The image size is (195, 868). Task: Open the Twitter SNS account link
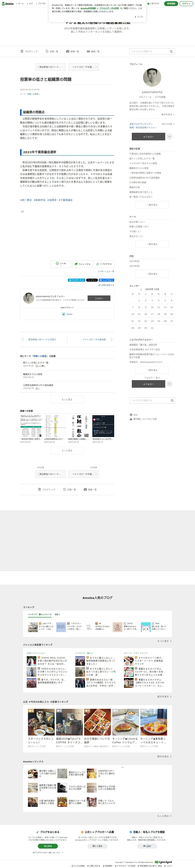point(67,314)
